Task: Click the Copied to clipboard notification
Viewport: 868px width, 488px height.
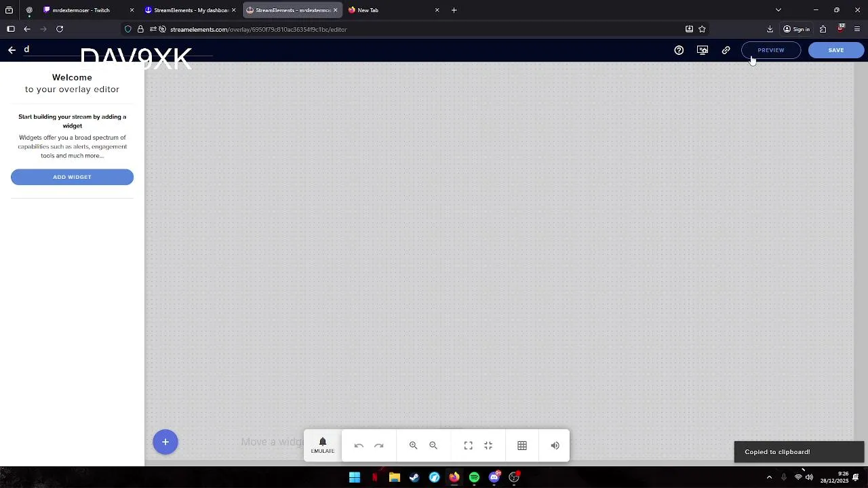Action: coord(799,452)
